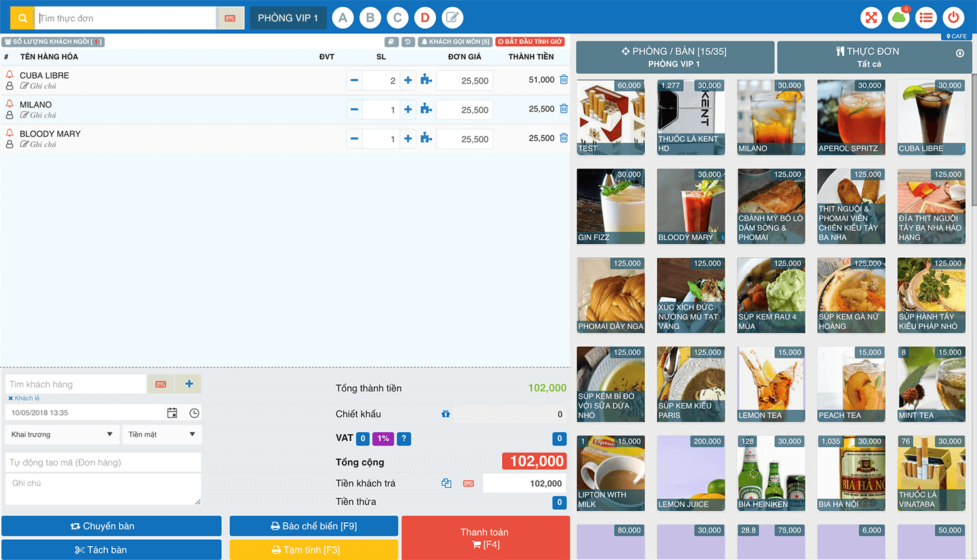Click the edit note icon next to D

pos(452,18)
